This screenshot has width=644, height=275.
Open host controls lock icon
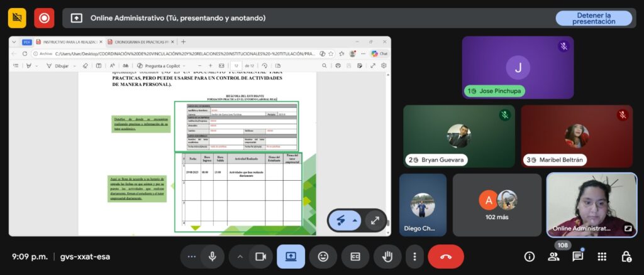[x=626, y=256]
